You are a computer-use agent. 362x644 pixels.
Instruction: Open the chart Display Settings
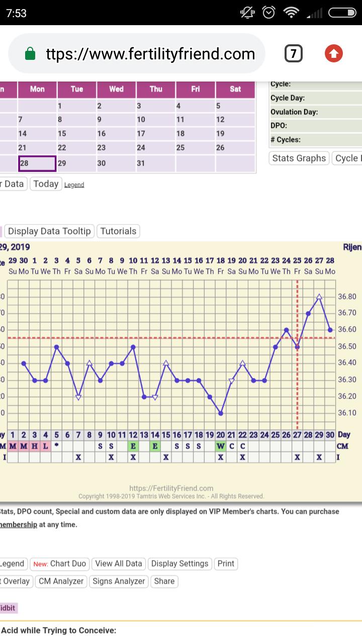pos(179,564)
